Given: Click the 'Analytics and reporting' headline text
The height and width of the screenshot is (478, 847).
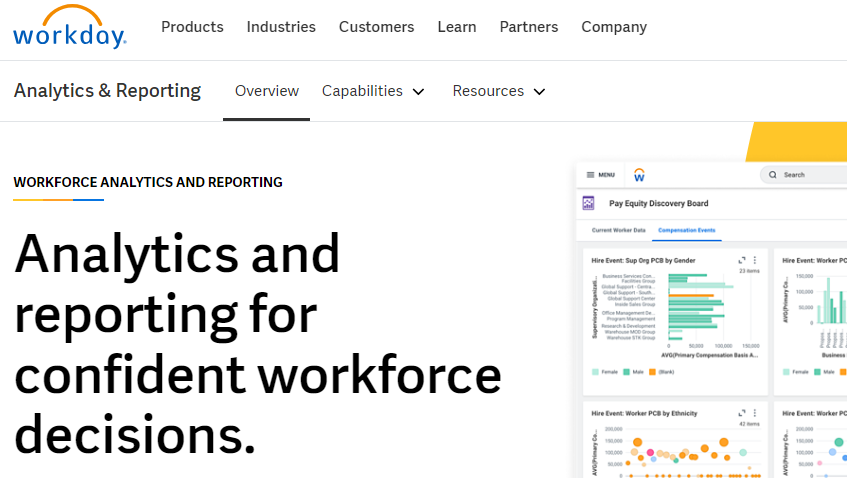Looking at the screenshot, I should [258, 344].
